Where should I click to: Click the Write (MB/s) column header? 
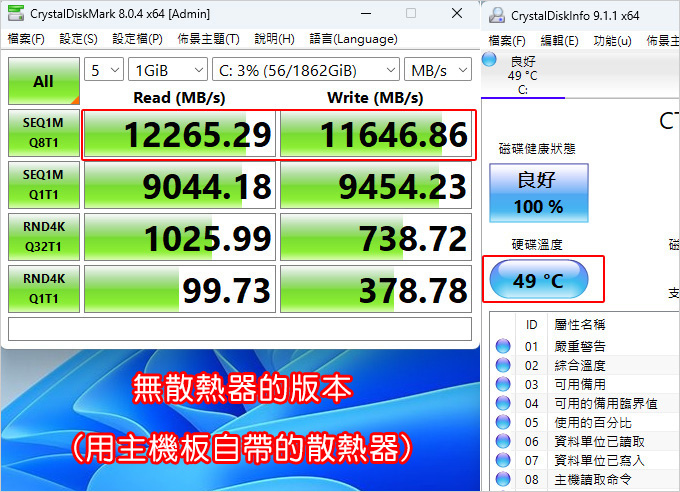click(x=375, y=97)
